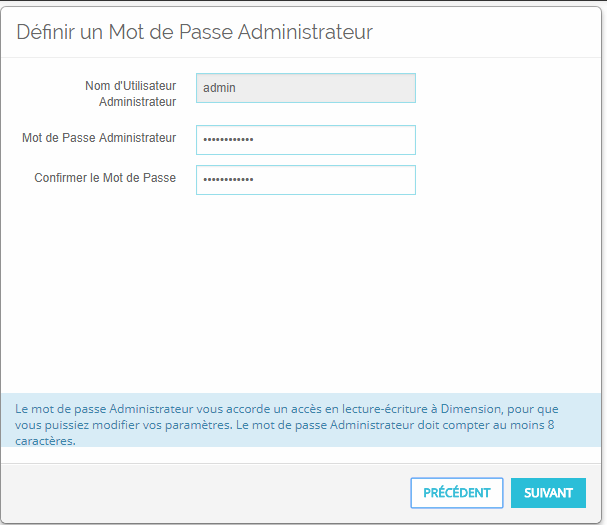This screenshot has height=525, width=607.
Task: Click 'caractères.' at the end of the help text
Action: point(45,441)
